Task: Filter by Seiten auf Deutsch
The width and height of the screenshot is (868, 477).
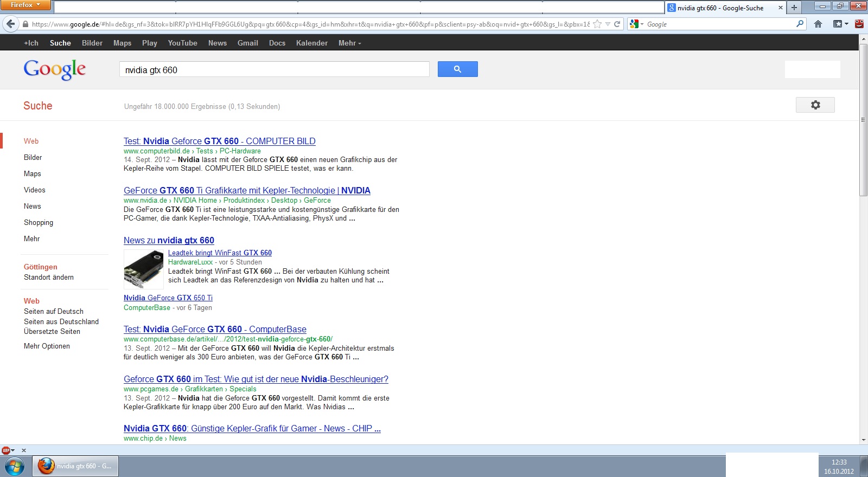Action: pos(54,311)
